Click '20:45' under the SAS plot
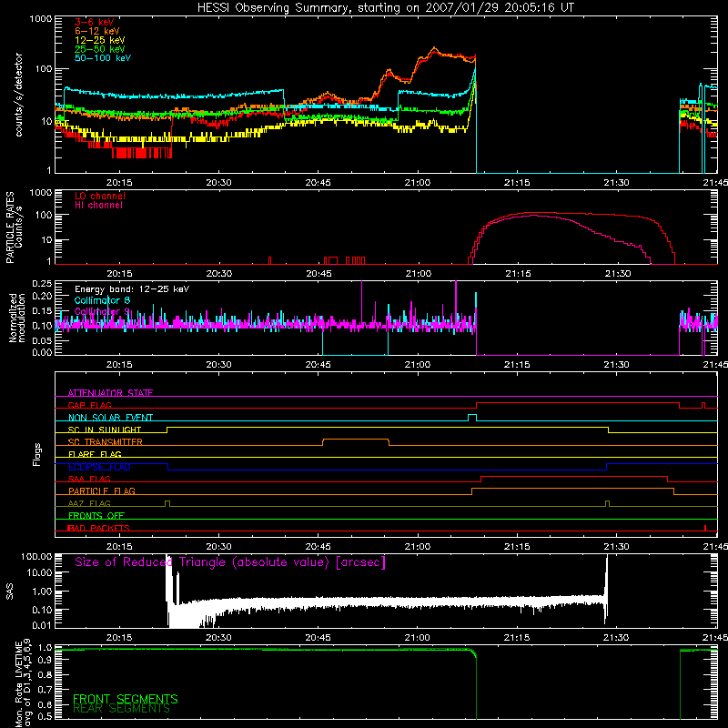Screen dimensions: 728x728 coord(318,638)
